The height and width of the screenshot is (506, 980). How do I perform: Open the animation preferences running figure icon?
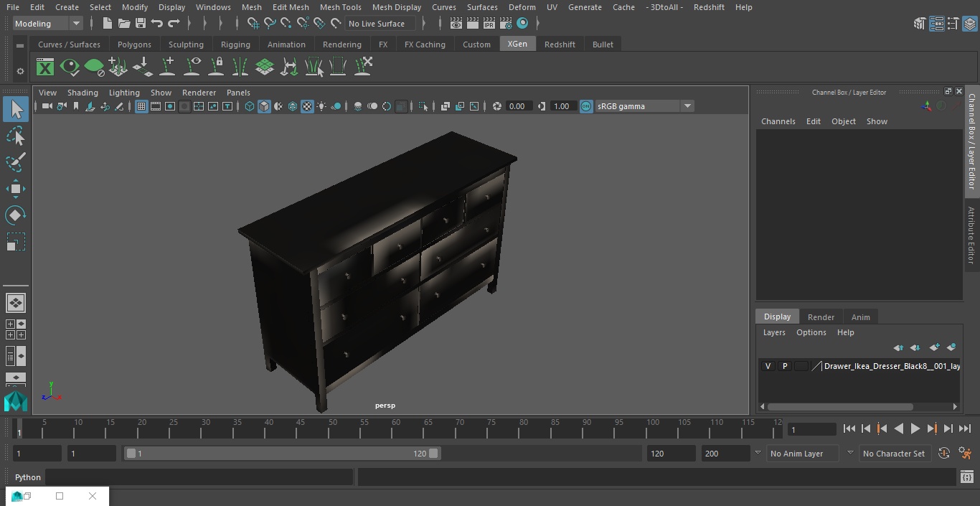[965, 454]
